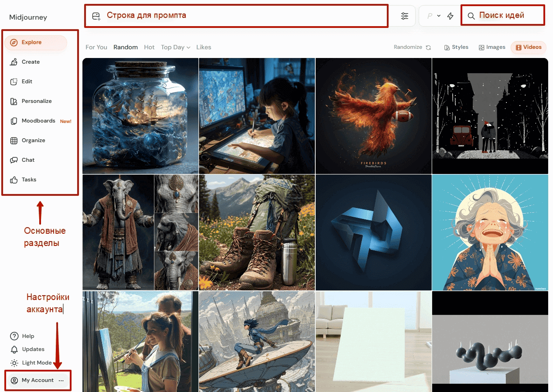553x392 pixels.
Task: Open the crying grandmother illustration thumbnail
Action: pos(490,232)
